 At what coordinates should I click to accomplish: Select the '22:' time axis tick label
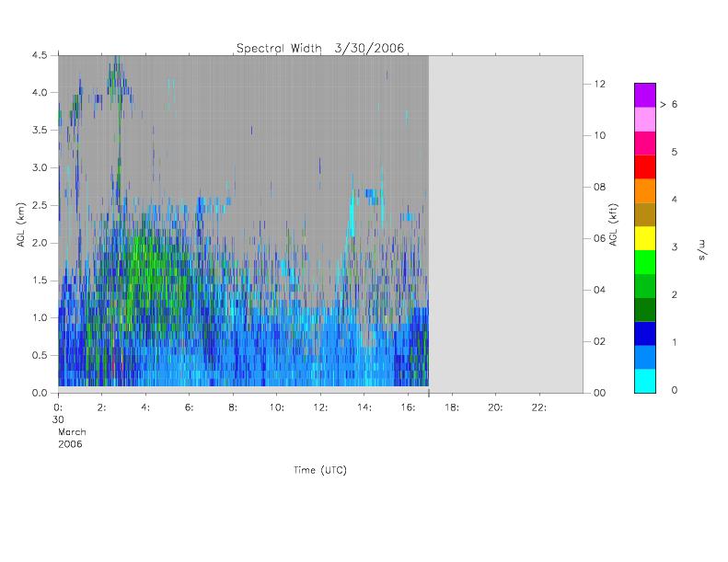tap(539, 407)
